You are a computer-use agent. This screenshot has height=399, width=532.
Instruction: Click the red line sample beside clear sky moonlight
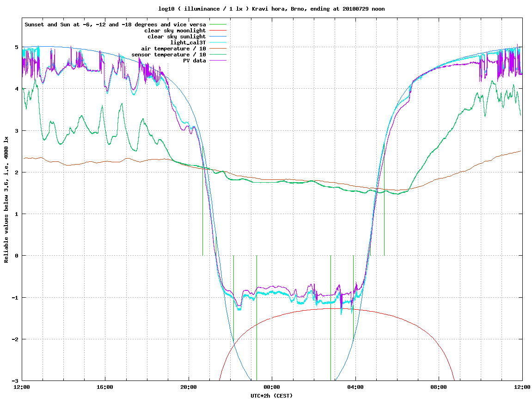tap(218, 31)
